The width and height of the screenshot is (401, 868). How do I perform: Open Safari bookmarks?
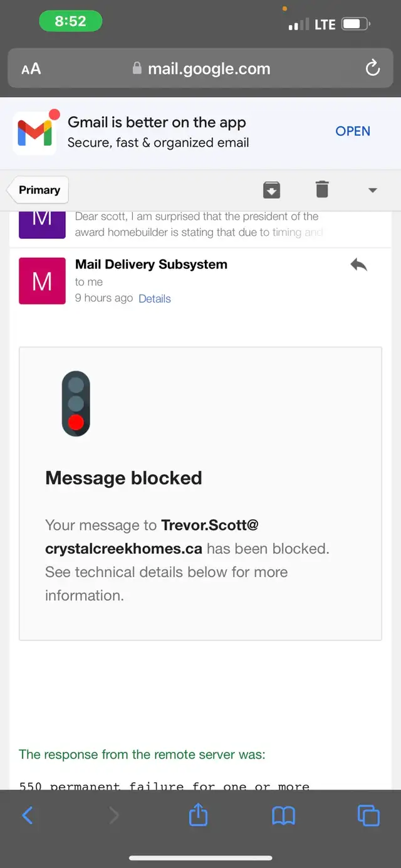coord(283,815)
